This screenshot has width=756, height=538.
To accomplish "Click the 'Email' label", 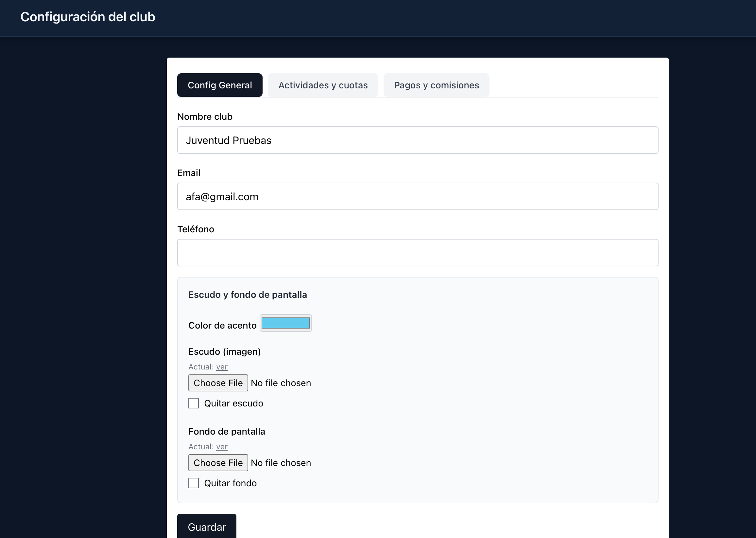I will 189,173.
